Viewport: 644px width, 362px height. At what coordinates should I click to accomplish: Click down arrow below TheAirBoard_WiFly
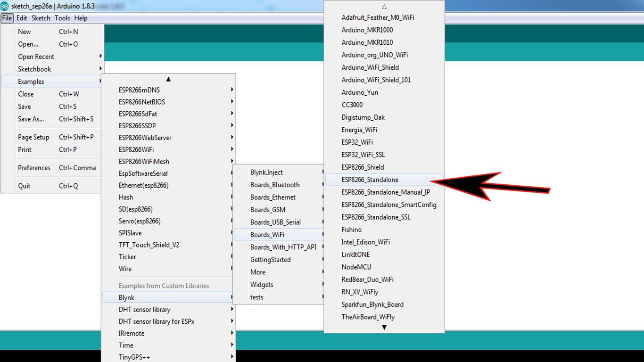pyautogui.click(x=384, y=327)
